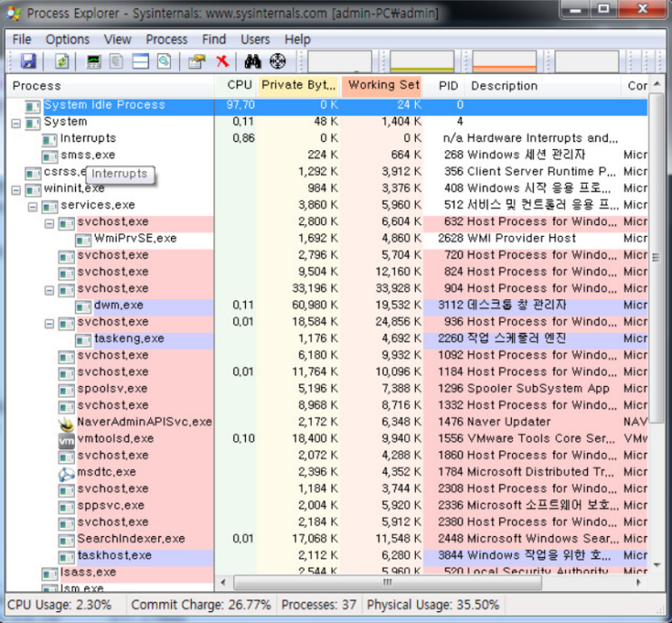Sort by the Description column header

coord(544,86)
